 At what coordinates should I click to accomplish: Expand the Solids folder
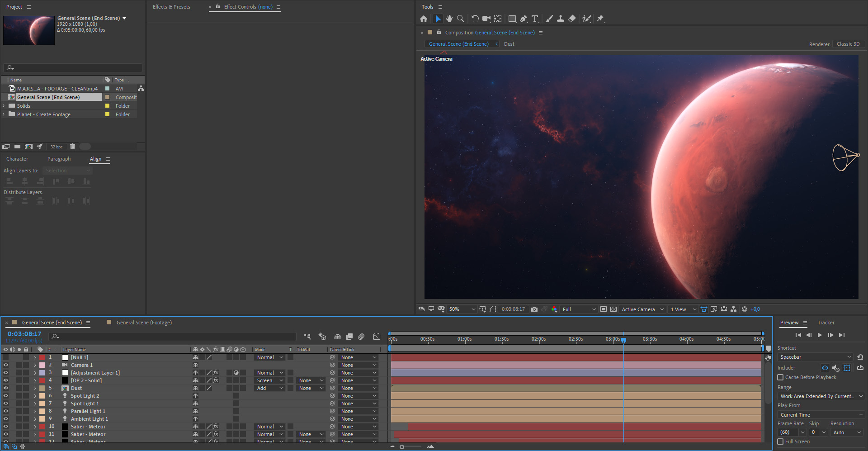(x=4, y=106)
